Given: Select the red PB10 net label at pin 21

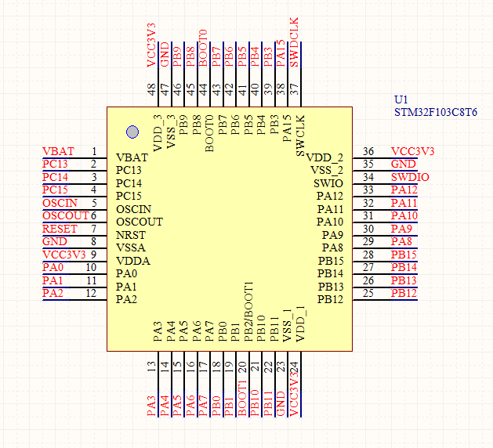Looking at the screenshot, I should [x=255, y=403].
